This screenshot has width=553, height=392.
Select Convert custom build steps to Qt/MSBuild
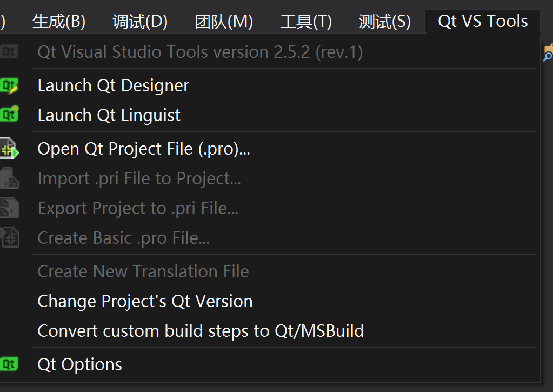coord(200,330)
